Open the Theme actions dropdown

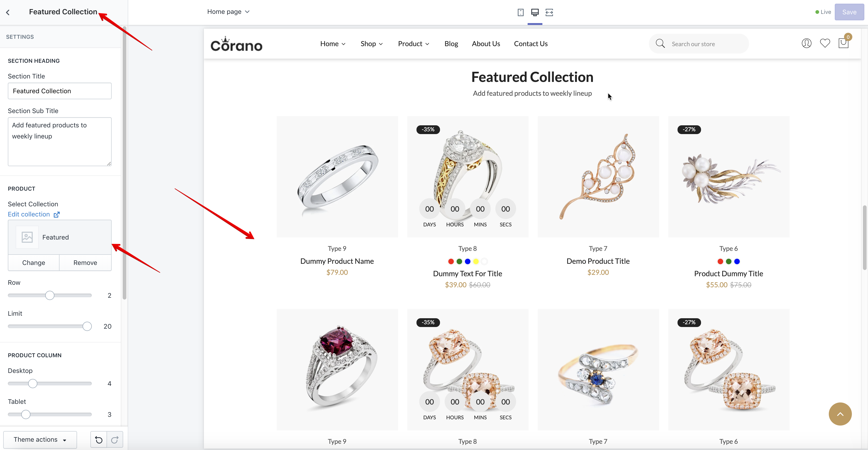coord(40,440)
